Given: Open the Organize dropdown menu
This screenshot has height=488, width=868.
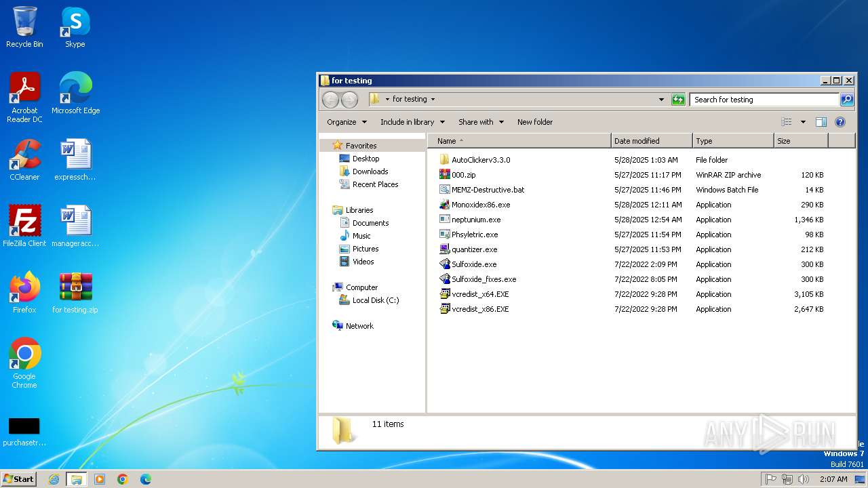Looking at the screenshot, I should 347,122.
